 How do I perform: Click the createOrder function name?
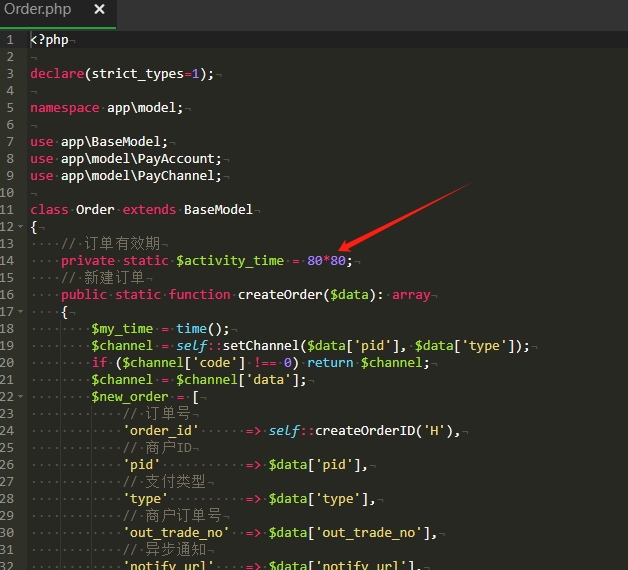tap(280, 295)
